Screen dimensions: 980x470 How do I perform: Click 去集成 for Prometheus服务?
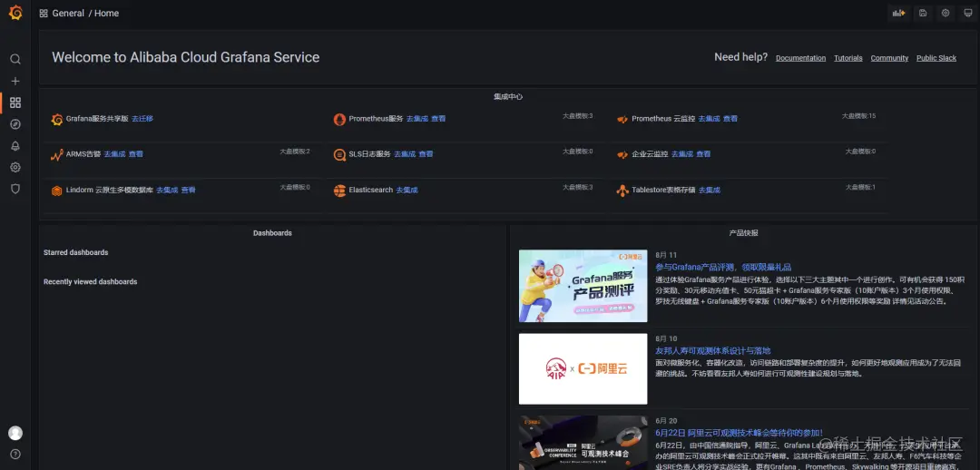416,119
